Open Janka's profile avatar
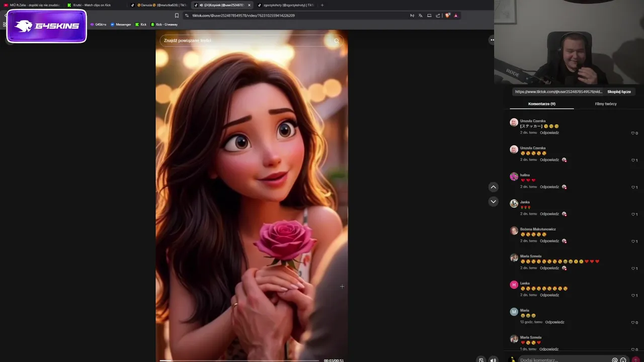Screen dimensions: 644x362 (x=514, y=204)
